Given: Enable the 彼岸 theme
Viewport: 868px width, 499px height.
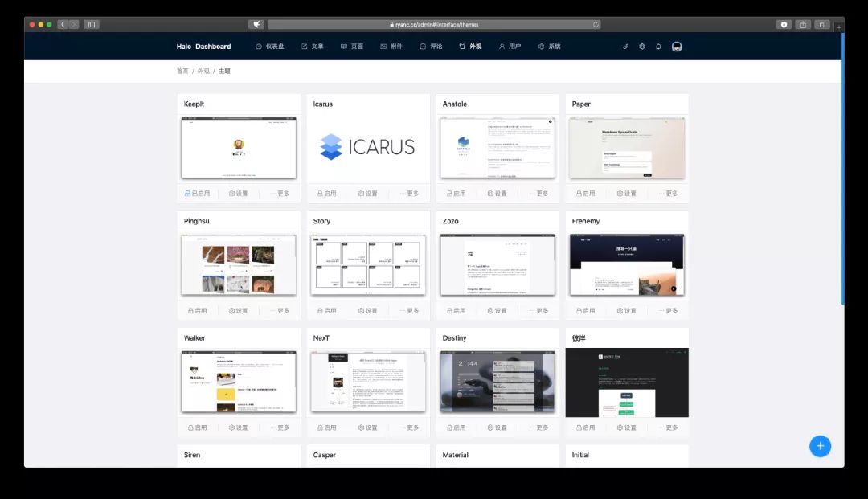Looking at the screenshot, I should point(586,427).
